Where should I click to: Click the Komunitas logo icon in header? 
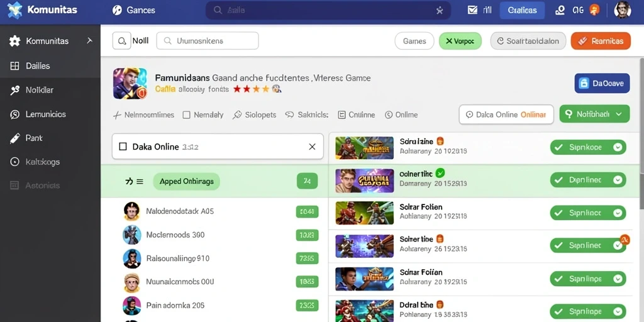click(x=15, y=10)
